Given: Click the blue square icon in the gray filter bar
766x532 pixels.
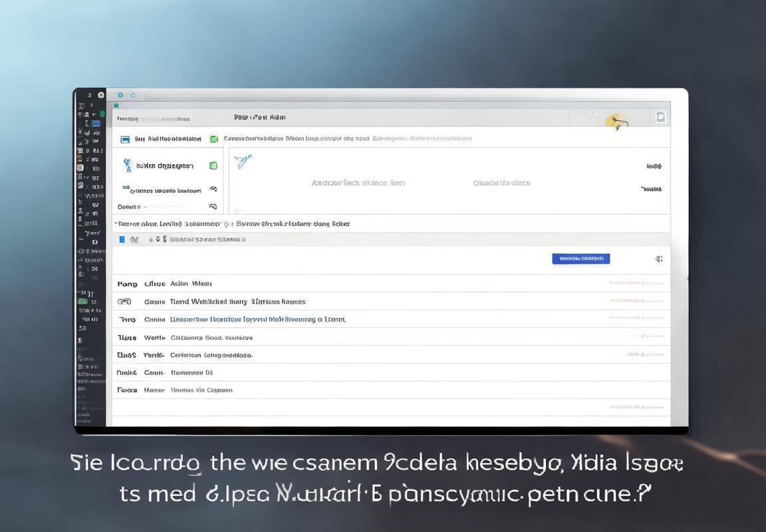Looking at the screenshot, I should click(x=122, y=239).
